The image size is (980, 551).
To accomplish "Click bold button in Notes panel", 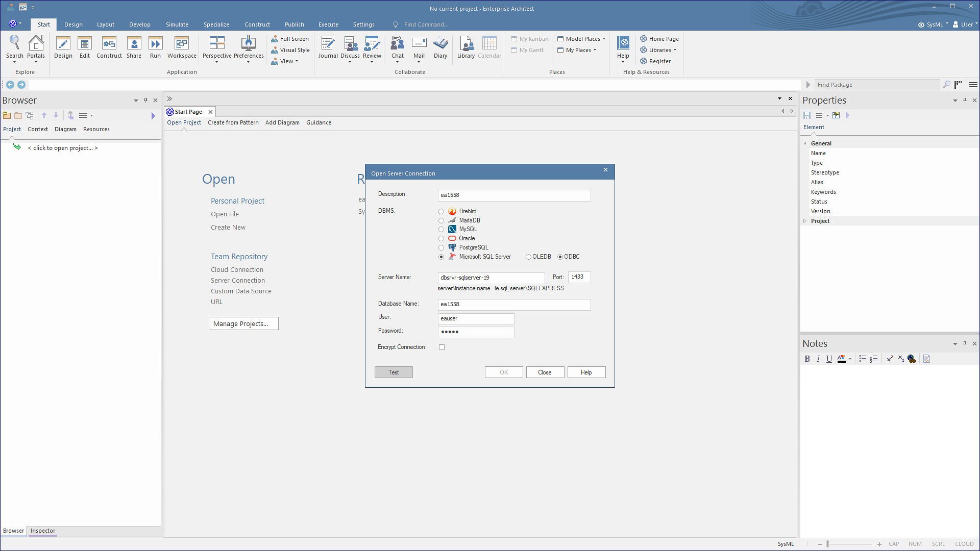I will click(807, 359).
